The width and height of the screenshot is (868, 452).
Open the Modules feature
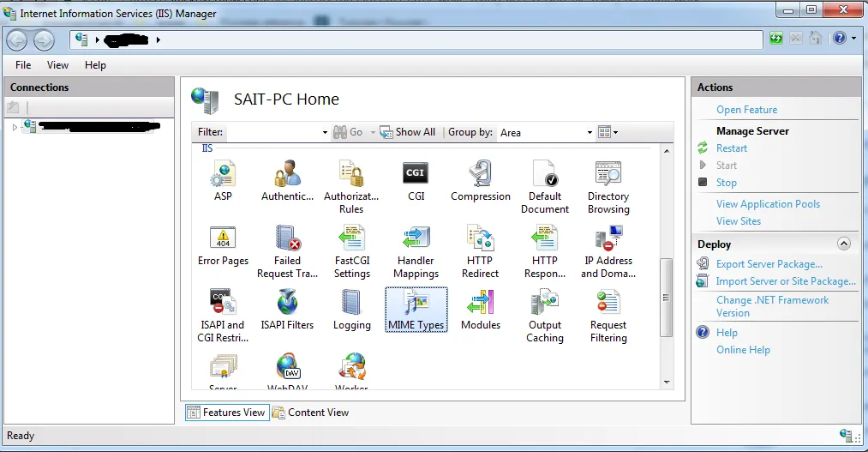click(x=481, y=310)
